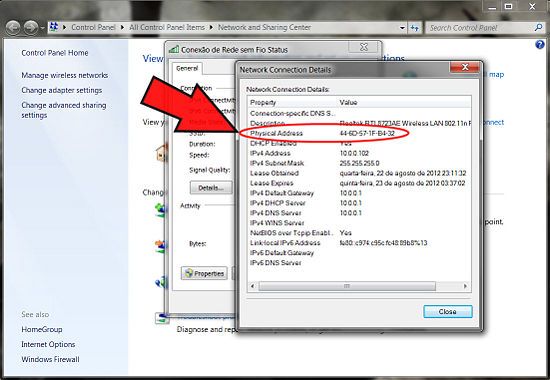550x380 pixels.
Task: Click horizontal scrollbar left arrow in Details
Action: click(253, 286)
